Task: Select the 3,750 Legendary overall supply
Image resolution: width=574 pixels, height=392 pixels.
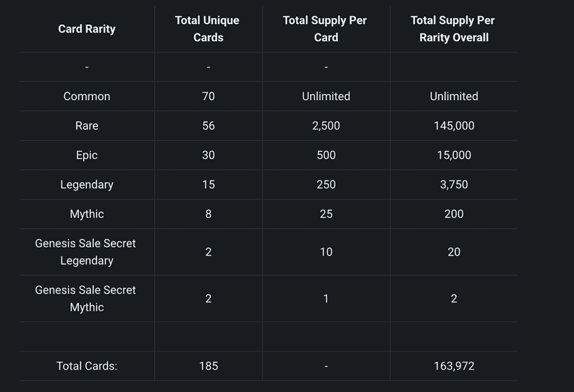Action: pos(454,185)
